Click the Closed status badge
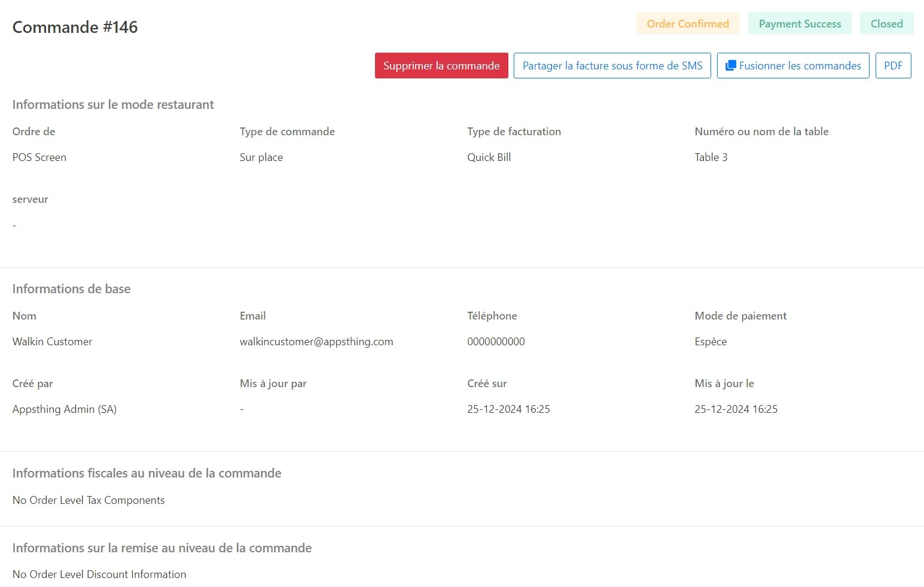This screenshot has width=924, height=587. [886, 24]
